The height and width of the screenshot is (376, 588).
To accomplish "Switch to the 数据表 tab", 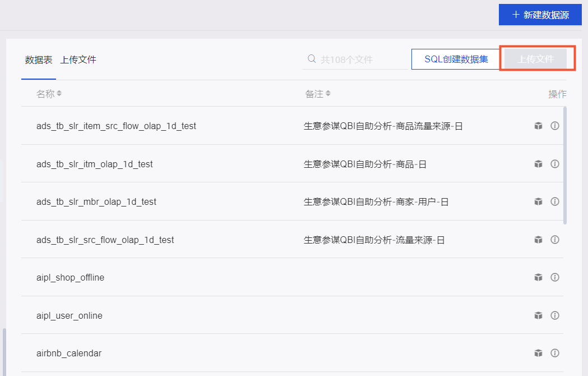I will 39,59.
